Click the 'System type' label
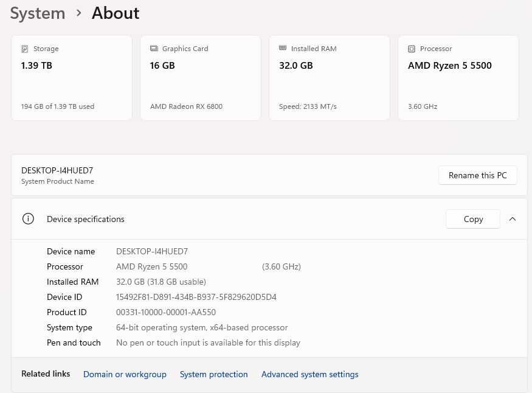 [69, 327]
